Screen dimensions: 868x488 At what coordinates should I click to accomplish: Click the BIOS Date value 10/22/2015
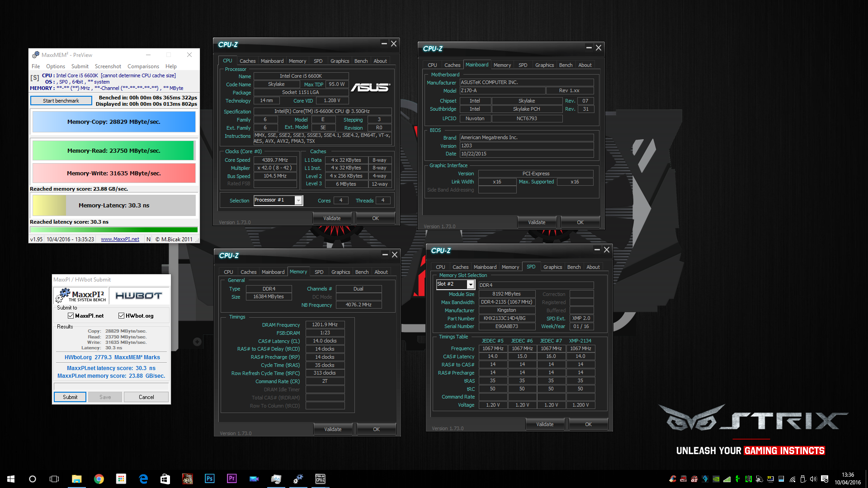[x=526, y=154]
